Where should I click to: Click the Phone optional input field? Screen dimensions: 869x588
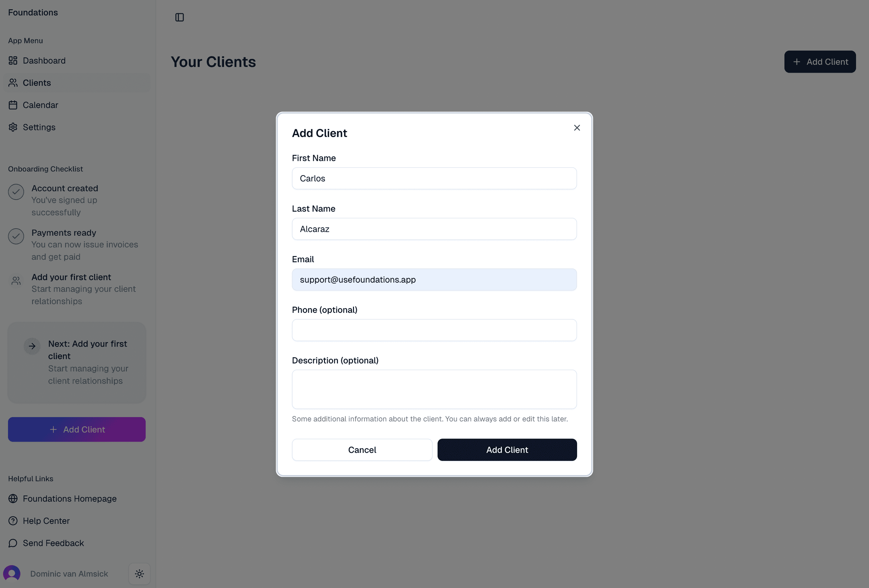point(434,330)
